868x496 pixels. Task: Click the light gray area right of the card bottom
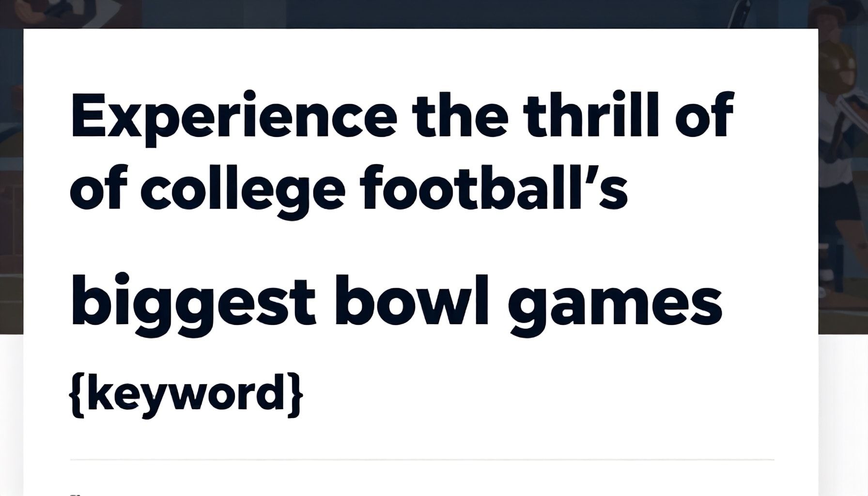[x=843, y=412]
